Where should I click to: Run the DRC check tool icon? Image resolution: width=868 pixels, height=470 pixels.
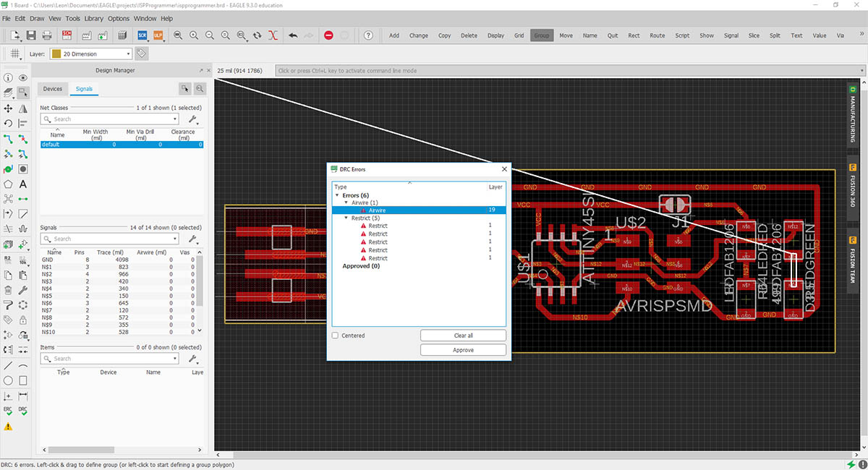pyautogui.click(x=23, y=411)
